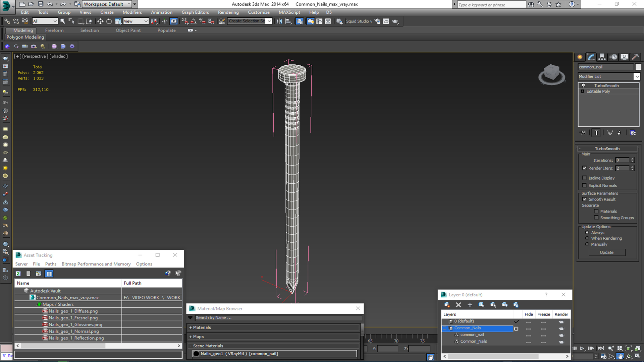Open the selection filter All dropdown
Viewport: 644px width, 362px height.
tap(45, 21)
